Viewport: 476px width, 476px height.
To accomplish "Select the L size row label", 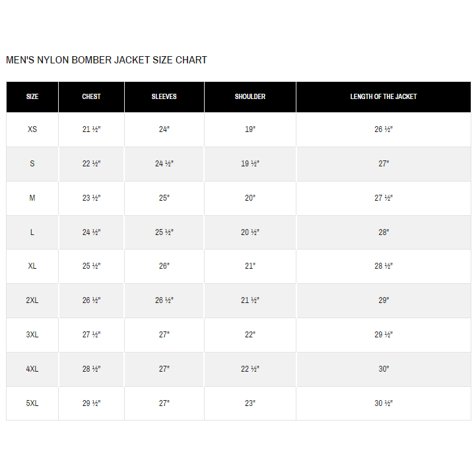I will [x=32, y=232].
